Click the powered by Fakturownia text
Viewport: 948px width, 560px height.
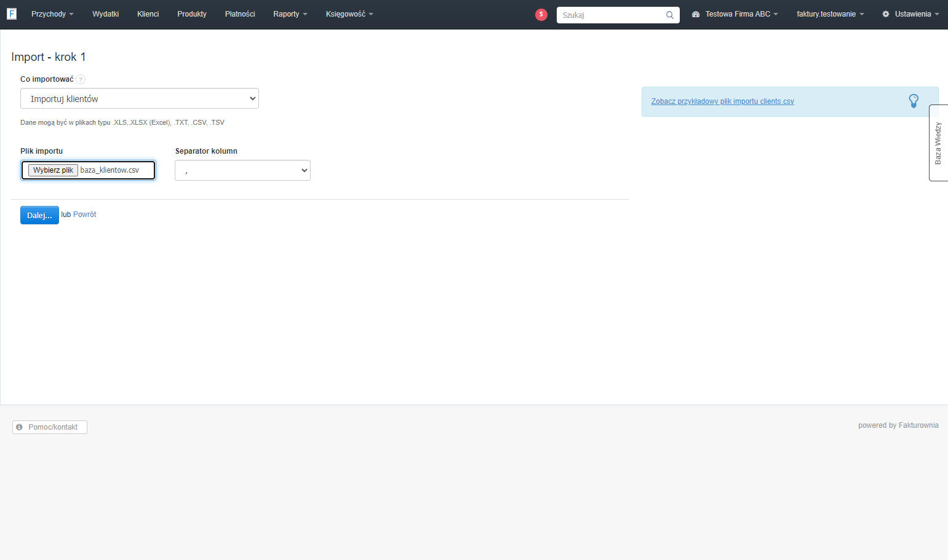click(x=898, y=425)
